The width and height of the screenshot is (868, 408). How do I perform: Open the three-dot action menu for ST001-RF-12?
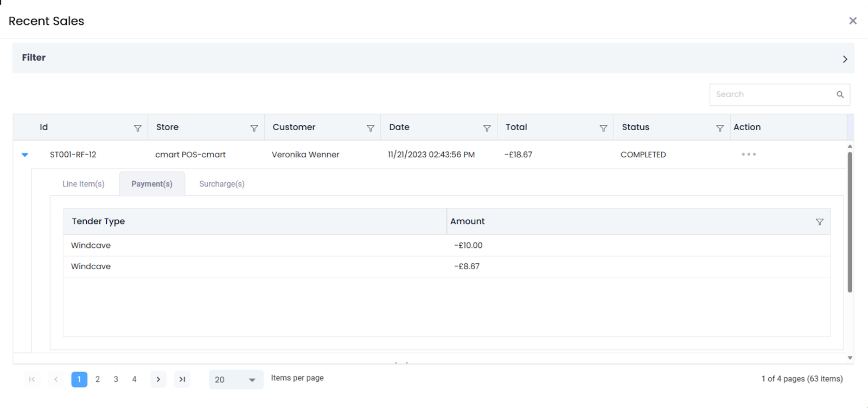pos(749,155)
